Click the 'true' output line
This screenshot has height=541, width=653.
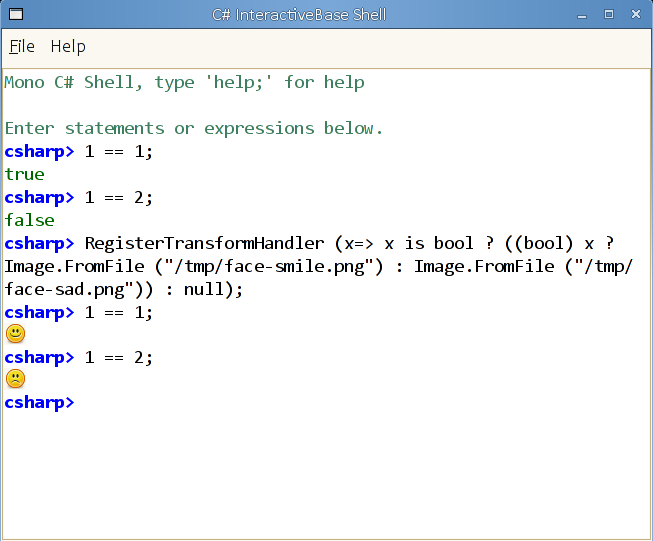25,174
